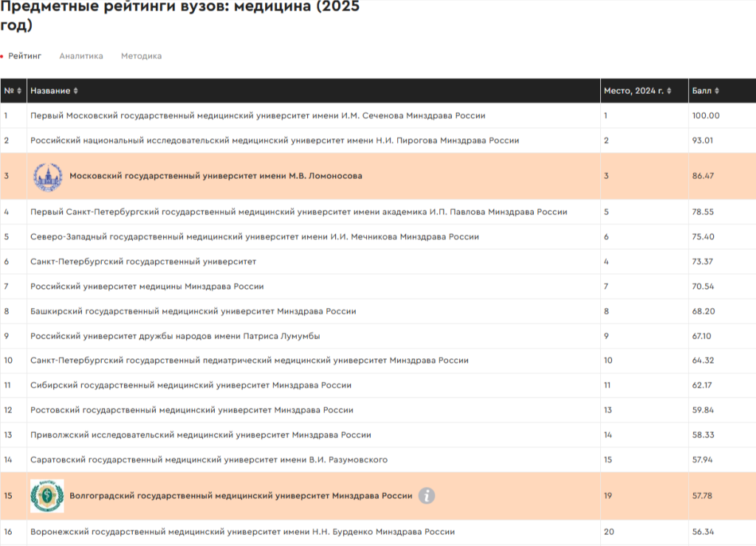Viewport: 756px width, 546px height.
Task: Open Приволжский исследовательский медицинский университет
Action: click(201, 434)
